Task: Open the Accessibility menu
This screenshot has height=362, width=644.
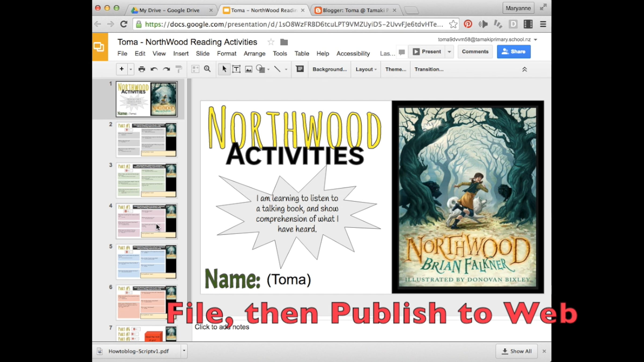Action: point(353,54)
